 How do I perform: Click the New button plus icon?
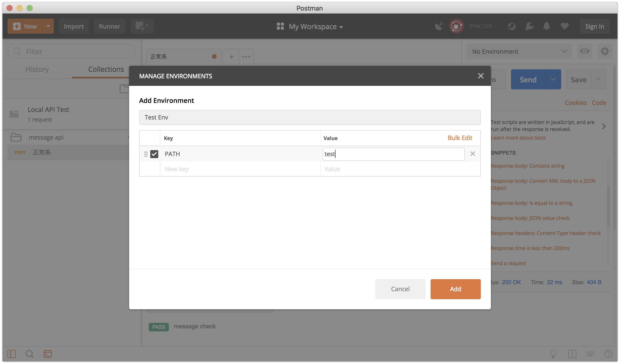[x=17, y=26]
